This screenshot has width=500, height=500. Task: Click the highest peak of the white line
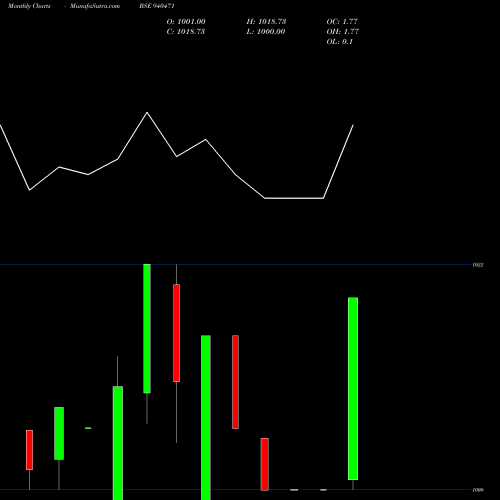point(147,113)
